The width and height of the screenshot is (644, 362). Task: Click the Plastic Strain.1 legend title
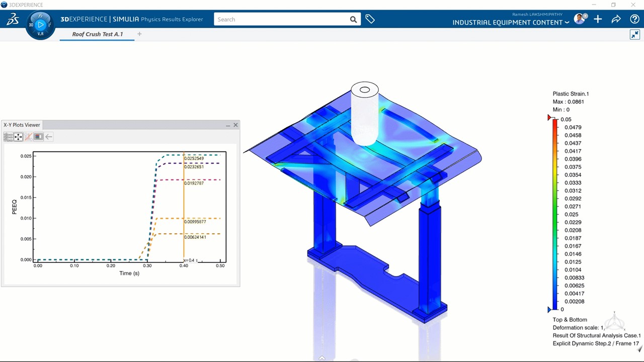pos(571,94)
